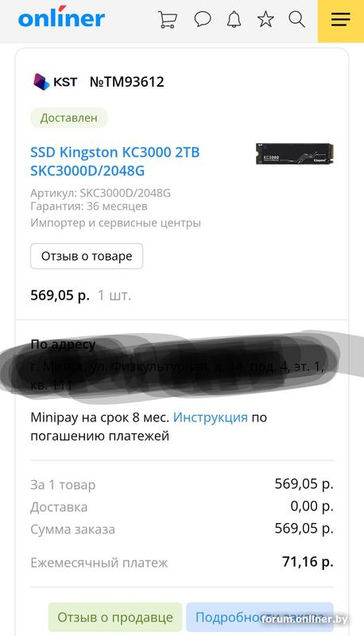Select the Гарантия: 36 месяцев text
Image resolution: width=364 pixels, height=636 pixels.
(89, 207)
